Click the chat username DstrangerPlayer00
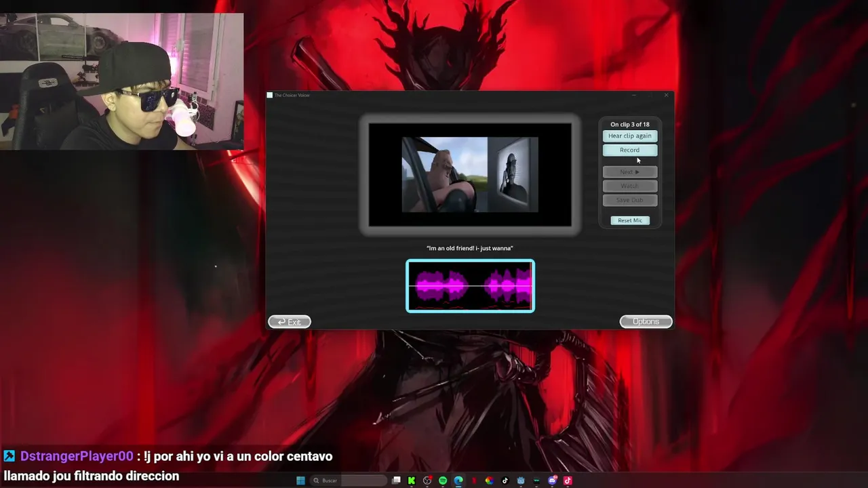 pyautogui.click(x=77, y=456)
